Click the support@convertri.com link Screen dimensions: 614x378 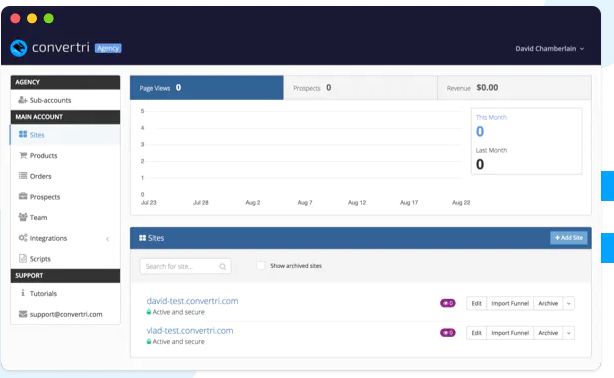click(66, 314)
